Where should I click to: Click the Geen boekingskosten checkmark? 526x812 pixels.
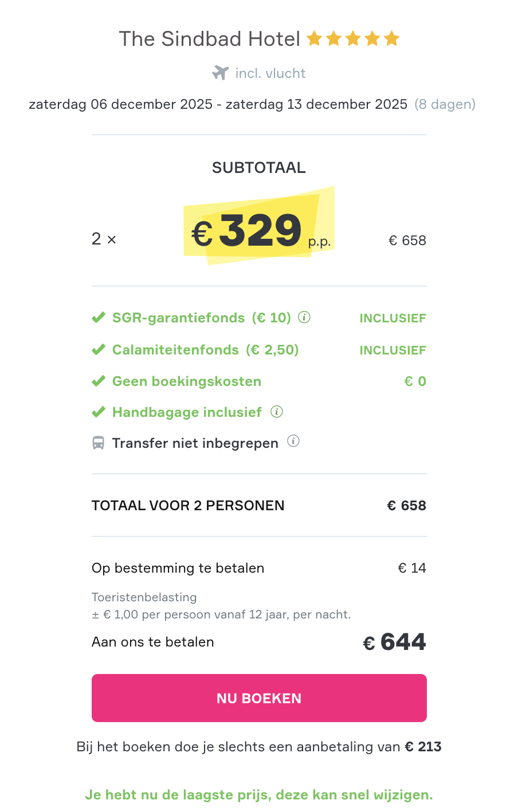(99, 381)
